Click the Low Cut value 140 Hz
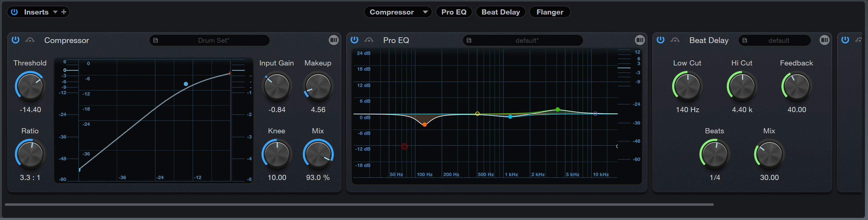The width and height of the screenshot is (868, 220). pos(687,110)
